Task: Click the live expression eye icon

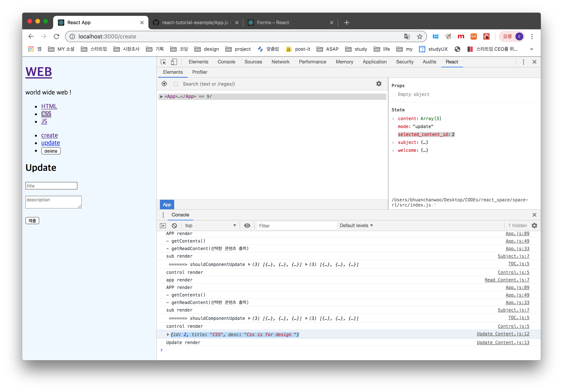Action: point(247,226)
